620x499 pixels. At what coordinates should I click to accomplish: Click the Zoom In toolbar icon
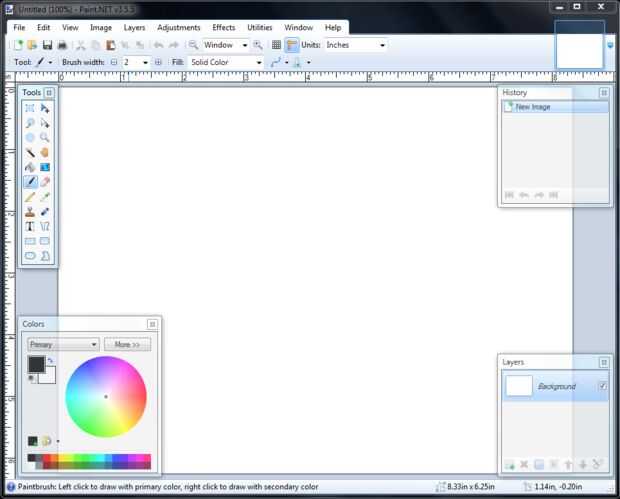pyautogui.click(x=258, y=45)
